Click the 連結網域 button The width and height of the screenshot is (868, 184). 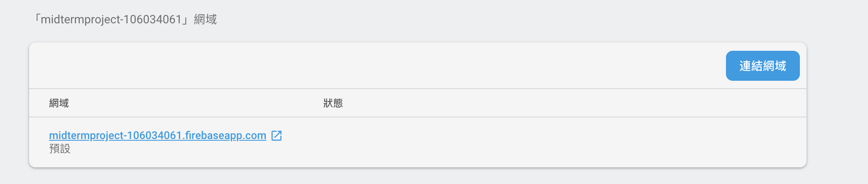point(763,66)
